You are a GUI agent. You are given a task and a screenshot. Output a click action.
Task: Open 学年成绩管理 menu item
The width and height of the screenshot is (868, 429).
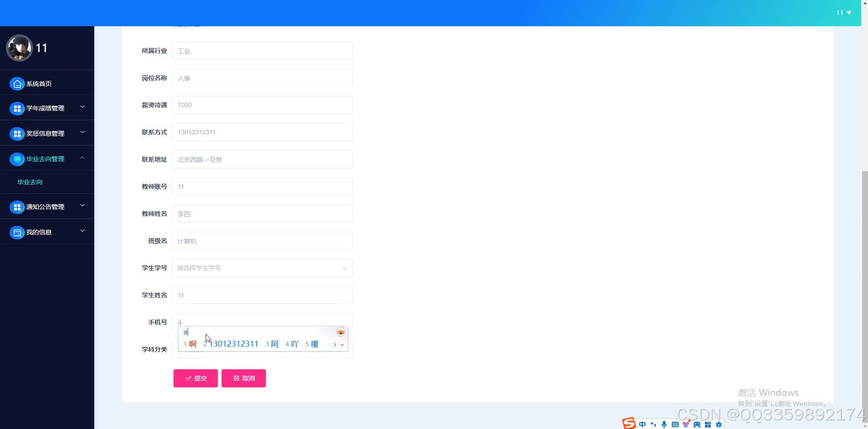click(x=47, y=108)
